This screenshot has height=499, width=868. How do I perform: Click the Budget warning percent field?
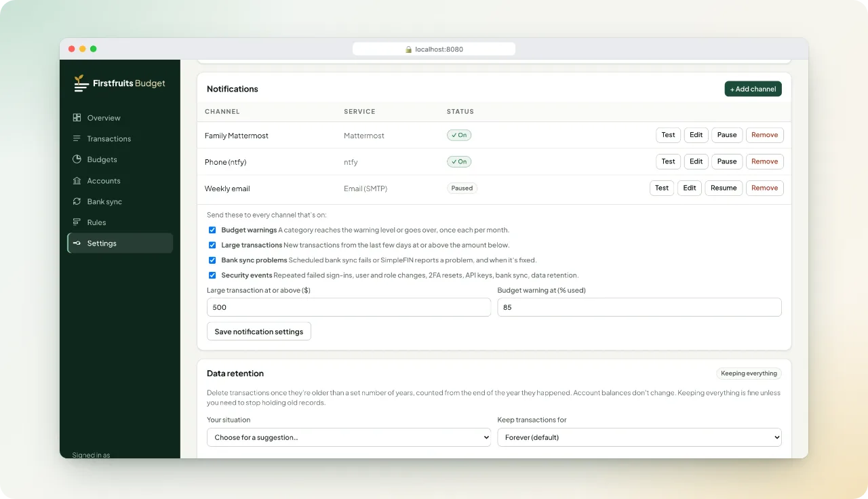639,307
